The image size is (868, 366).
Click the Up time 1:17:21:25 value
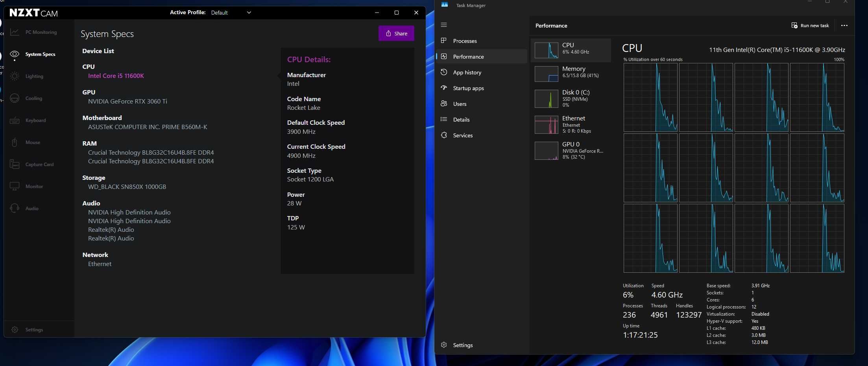(640, 335)
